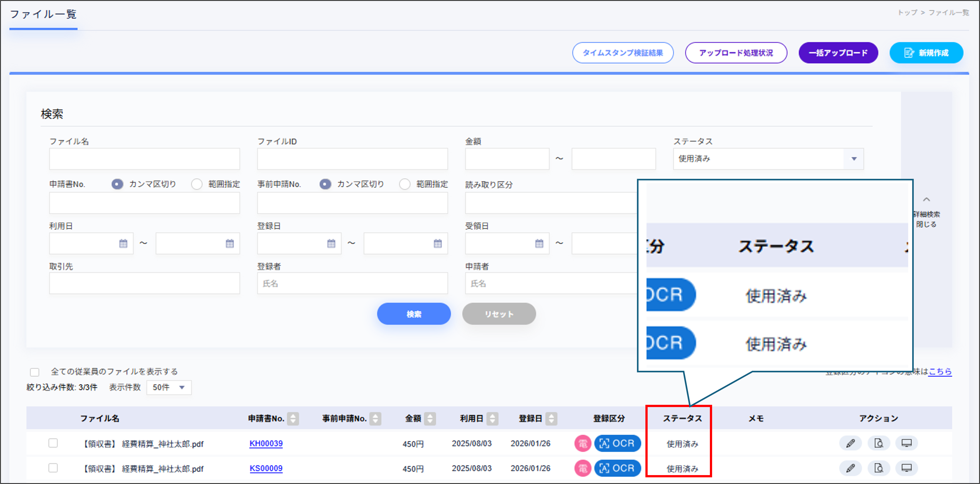Open the pencil edit icon for KH00039 row

click(851, 443)
